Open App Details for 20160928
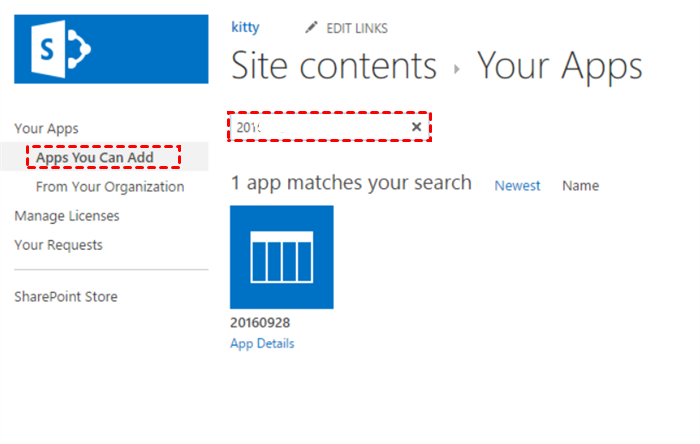Screen dimensions: 700x444 coord(262,343)
